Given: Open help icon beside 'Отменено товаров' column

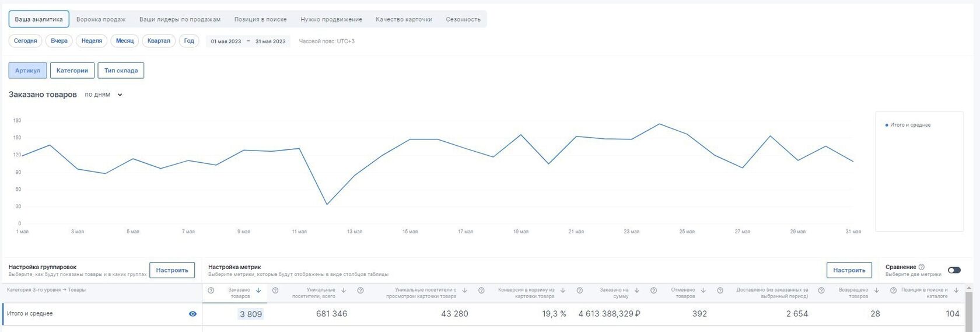Looking at the screenshot, I should click(653, 290).
